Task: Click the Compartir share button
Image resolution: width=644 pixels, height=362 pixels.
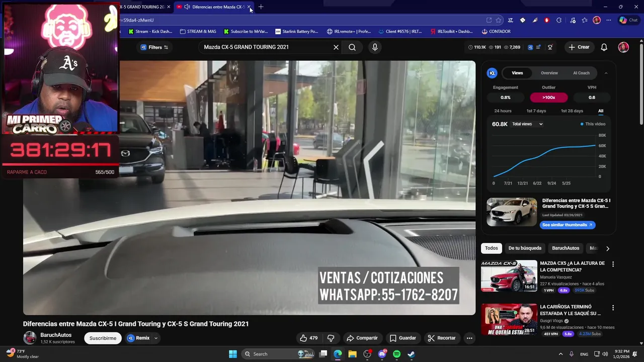Action: tap(362, 338)
